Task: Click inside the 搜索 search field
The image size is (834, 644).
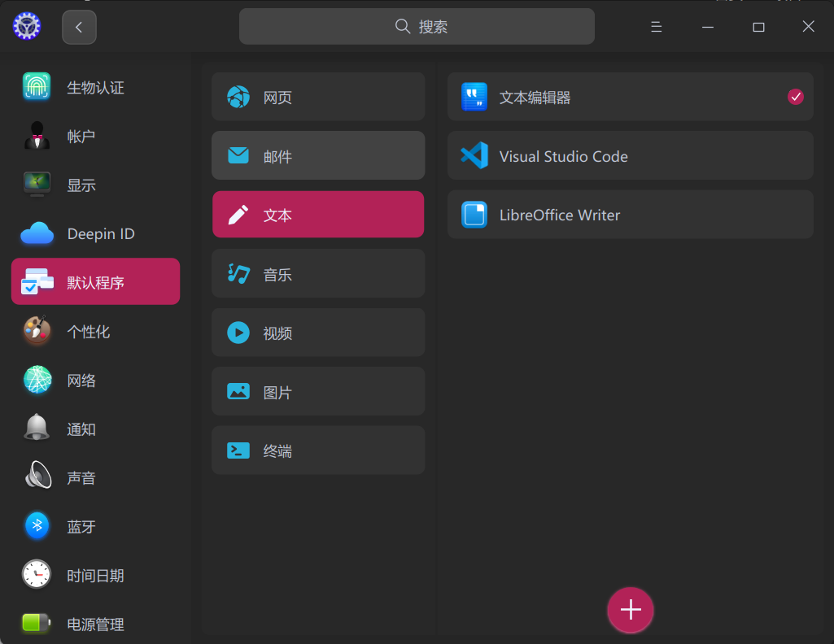Action: (x=417, y=26)
